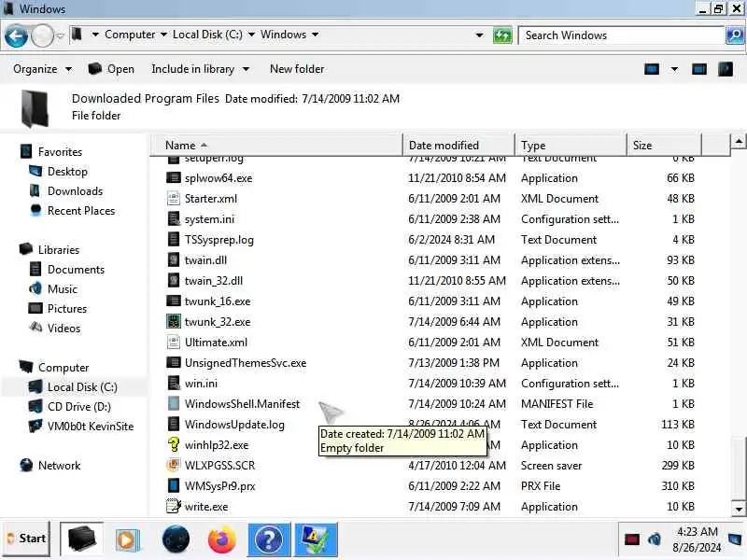The image size is (747, 560).
Task: Click the New folder button
Action: (x=297, y=69)
